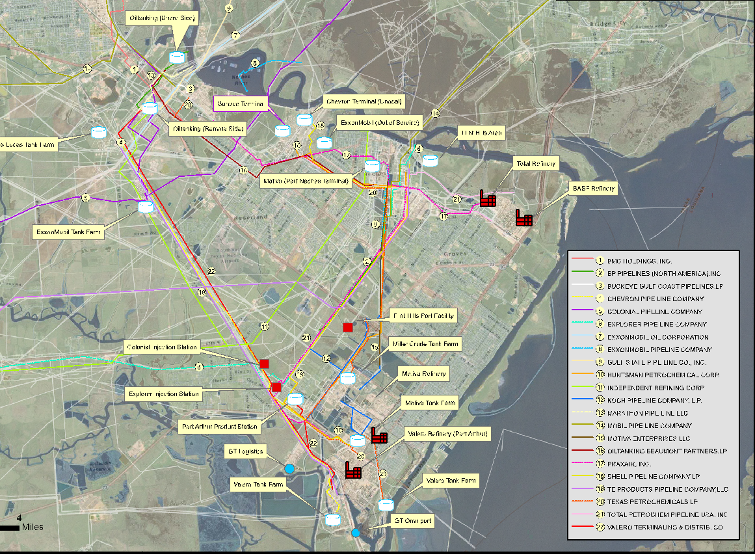Image resolution: width=755 pixels, height=560 pixels.
Task: Click Koch Pipeline Company, L.P. legend entry
Action: (637, 400)
